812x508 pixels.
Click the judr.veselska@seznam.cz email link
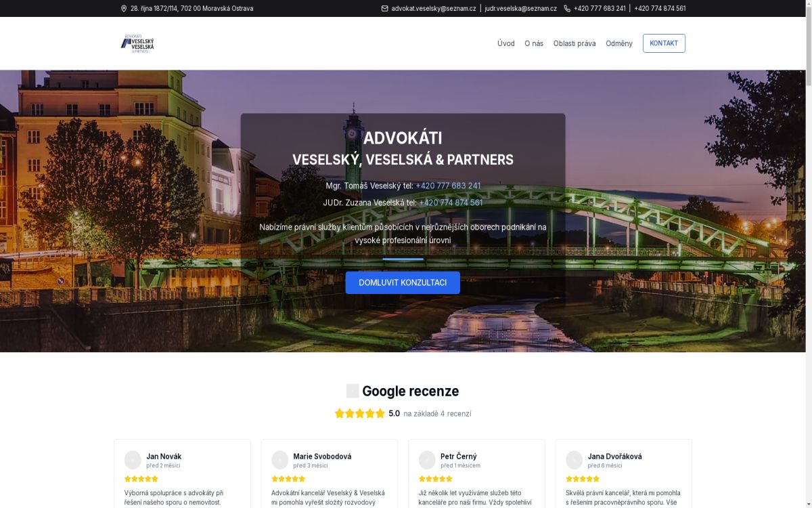click(519, 8)
